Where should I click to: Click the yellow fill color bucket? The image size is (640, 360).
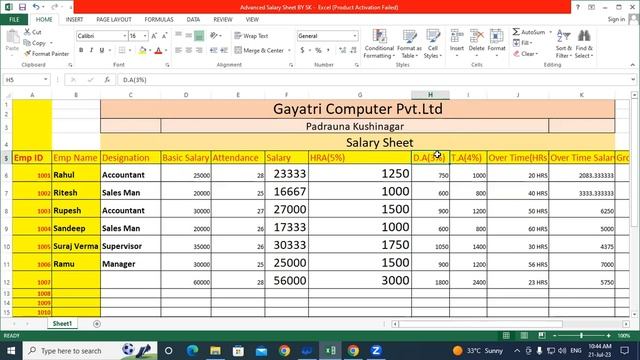click(142, 50)
